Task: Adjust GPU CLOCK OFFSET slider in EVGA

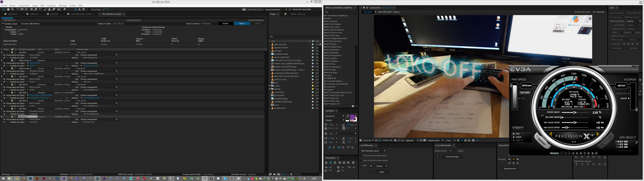Action: click(x=575, y=122)
